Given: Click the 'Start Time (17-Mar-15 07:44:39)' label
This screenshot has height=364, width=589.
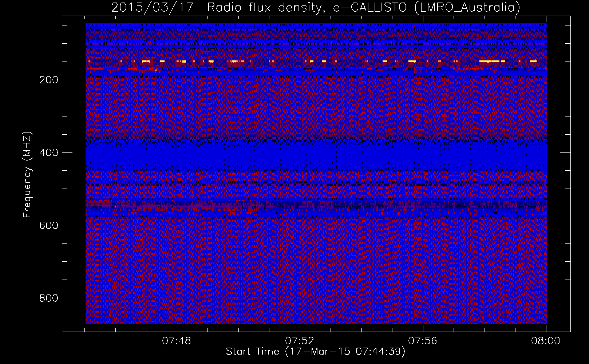Looking at the screenshot, I should (x=316, y=352).
